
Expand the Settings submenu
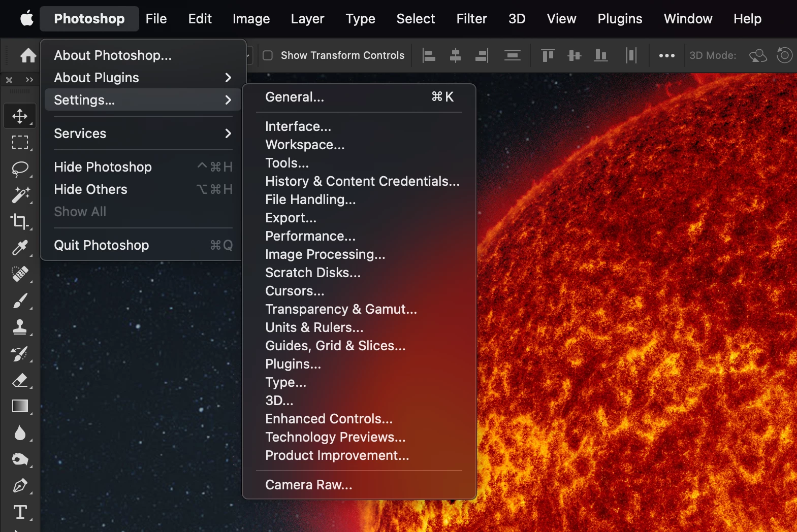pos(143,100)
